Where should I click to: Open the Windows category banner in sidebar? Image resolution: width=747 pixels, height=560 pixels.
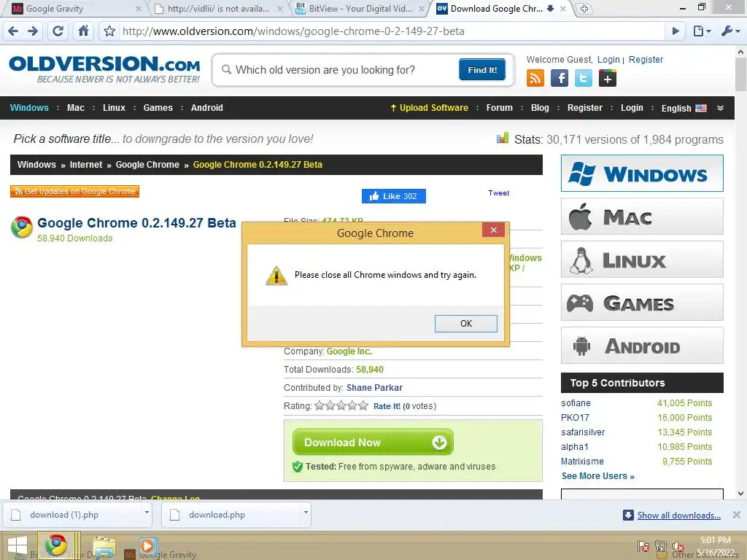[642, 174]
